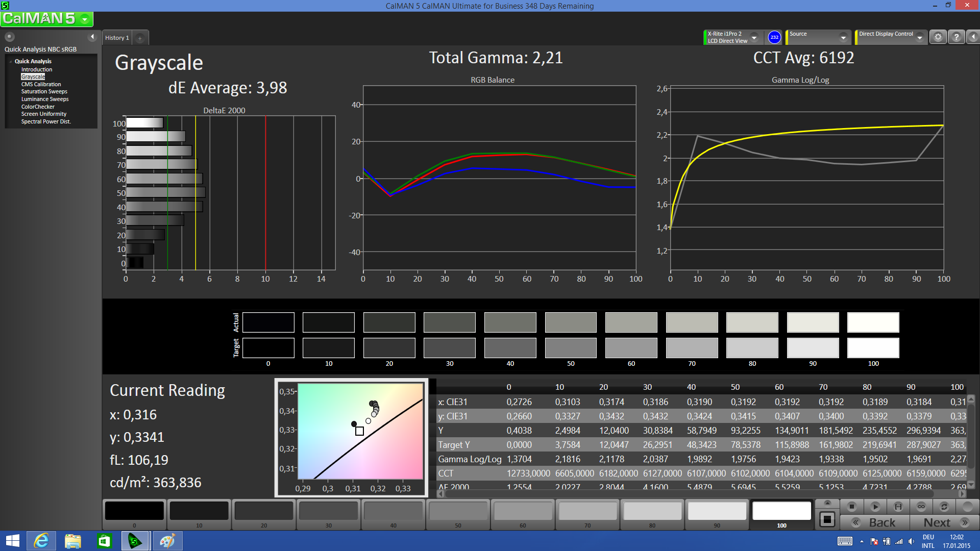Open the settings gear icon
Viewport: 980px width, 551px height.
(x=938, y=37)
